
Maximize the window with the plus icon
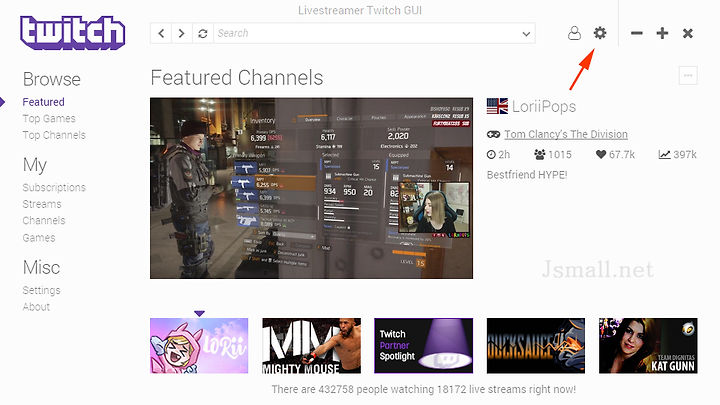click(662, 33)
